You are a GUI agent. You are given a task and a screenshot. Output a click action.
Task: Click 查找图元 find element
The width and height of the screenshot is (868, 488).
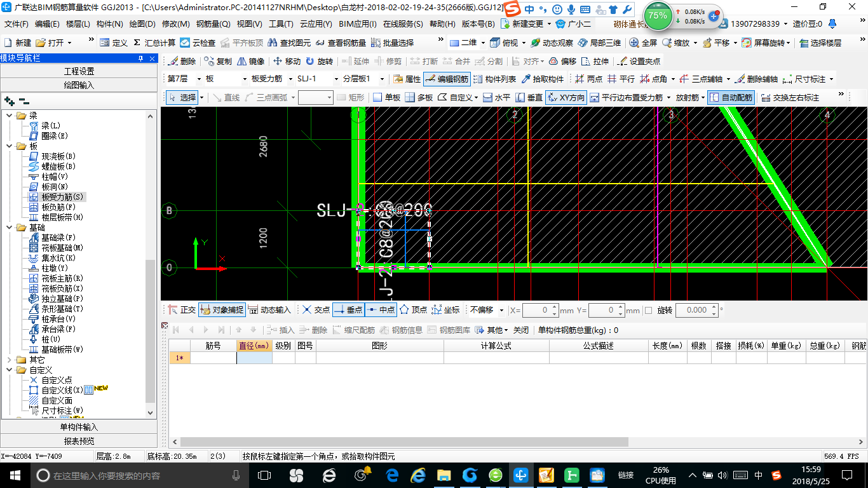pyautogui.click(x=289, y=43)
